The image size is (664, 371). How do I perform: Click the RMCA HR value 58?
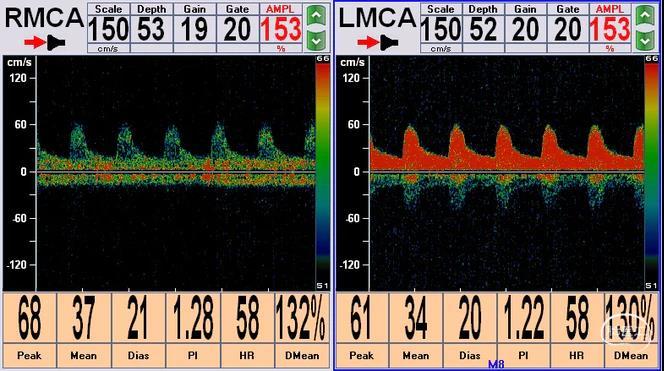[x=247, y=318]
